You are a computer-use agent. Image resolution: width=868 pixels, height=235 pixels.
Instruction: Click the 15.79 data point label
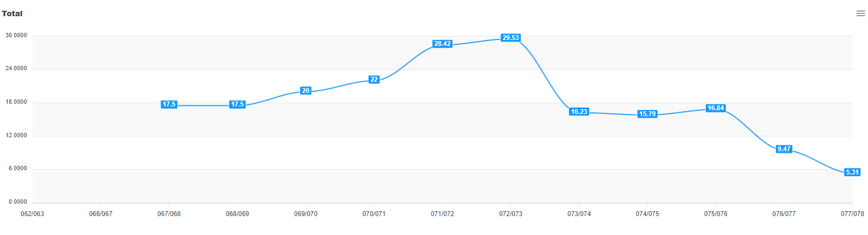pyautogui.click(x=647, y=114)
